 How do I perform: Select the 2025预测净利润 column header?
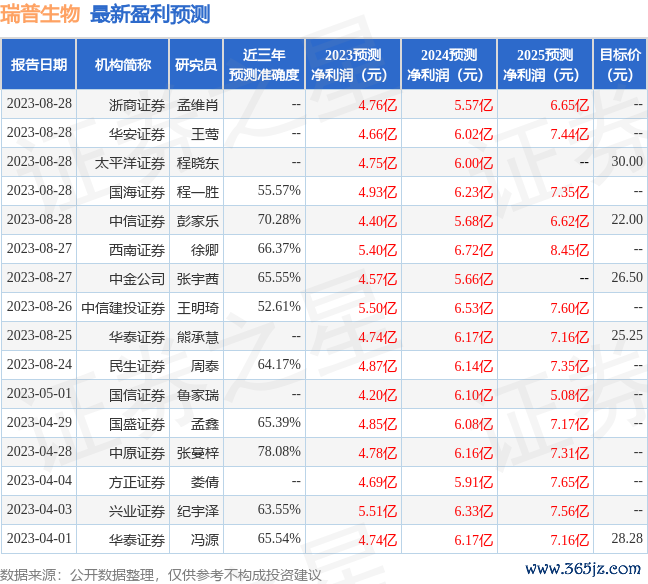545,64
